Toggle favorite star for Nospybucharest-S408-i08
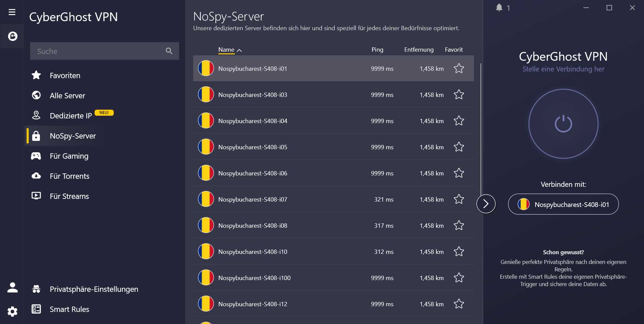644x324 pixels. [459, 226]
